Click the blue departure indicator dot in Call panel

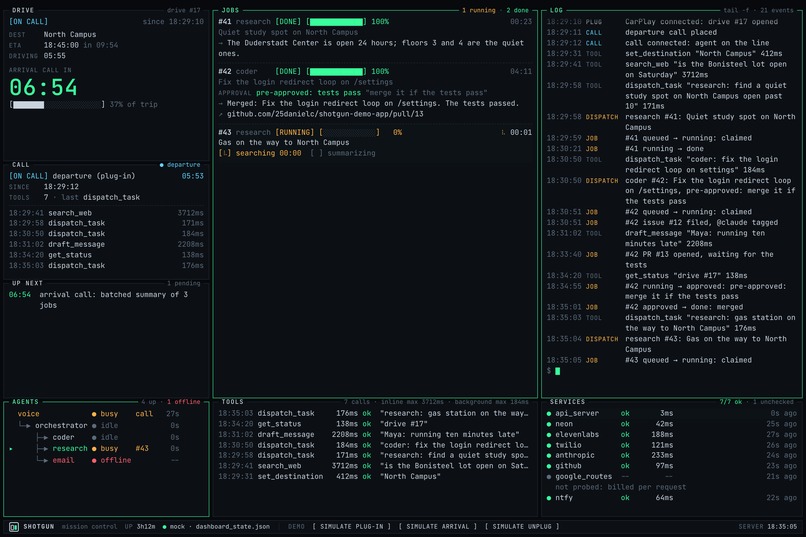pos(161,165)
